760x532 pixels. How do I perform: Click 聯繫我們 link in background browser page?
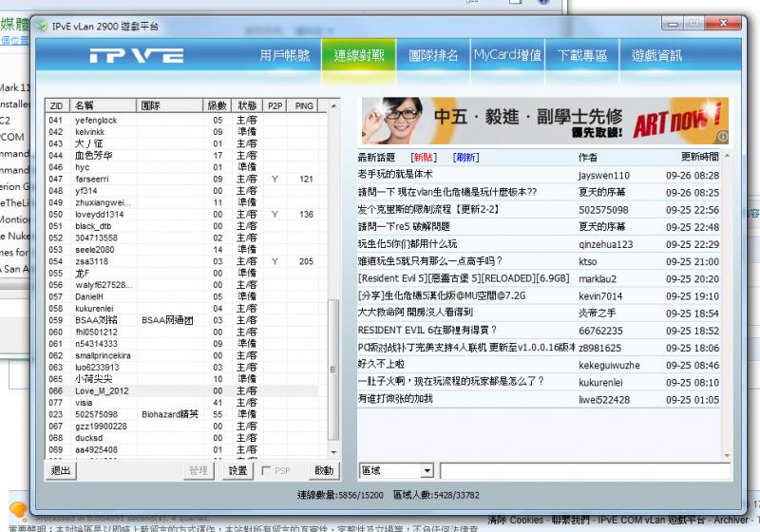pyautogui.click(x=571, y=521)
